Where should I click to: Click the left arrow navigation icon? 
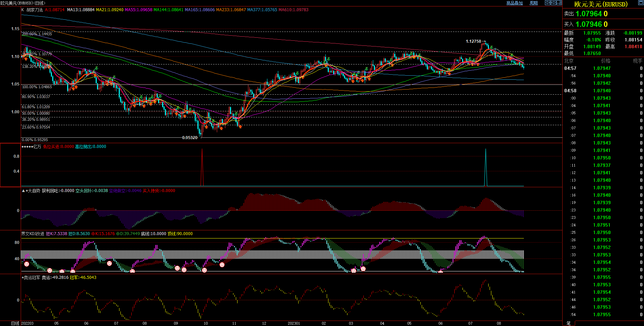[x=548, y=3]
